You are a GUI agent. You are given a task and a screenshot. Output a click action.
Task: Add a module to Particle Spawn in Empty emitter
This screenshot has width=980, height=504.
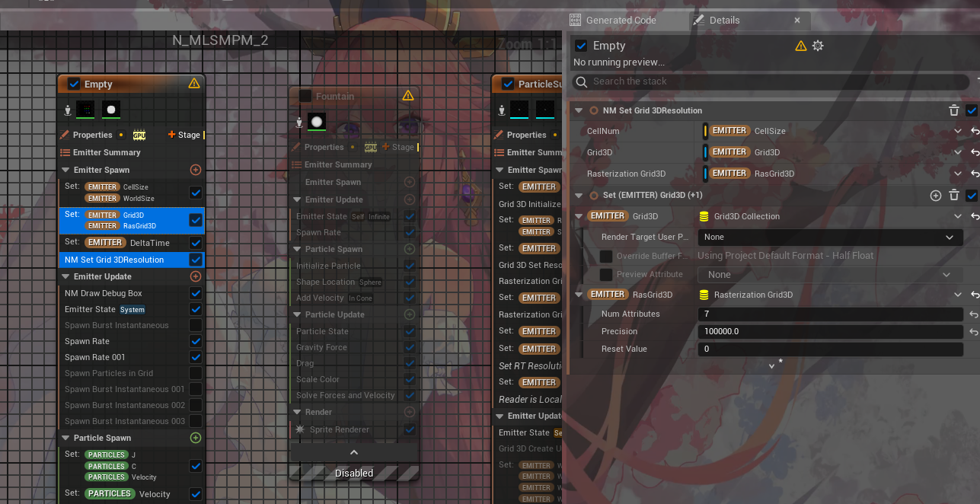(x=196, y=438)
